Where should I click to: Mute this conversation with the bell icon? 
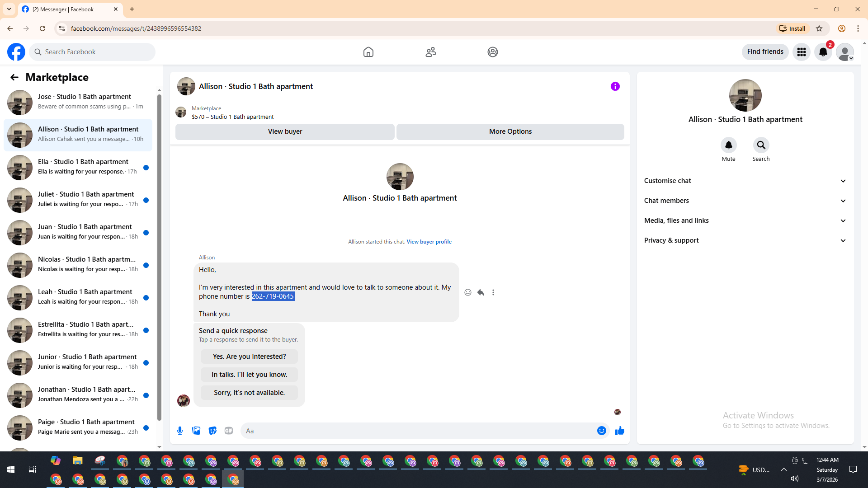(x=728, y=145)
